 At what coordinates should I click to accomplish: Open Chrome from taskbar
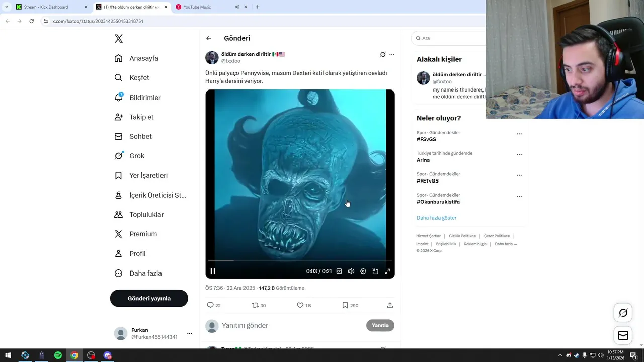pyautogui.click(x=74, y=355)
